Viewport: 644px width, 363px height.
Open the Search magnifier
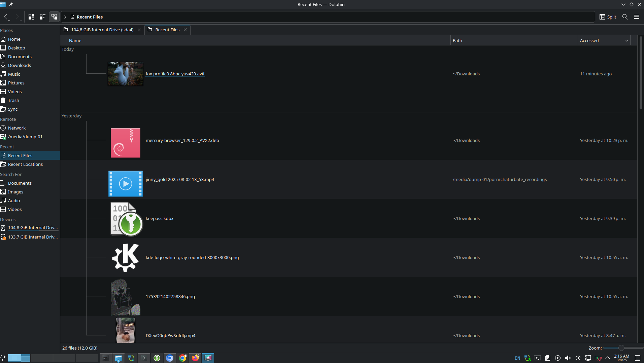tap(625, 17)
